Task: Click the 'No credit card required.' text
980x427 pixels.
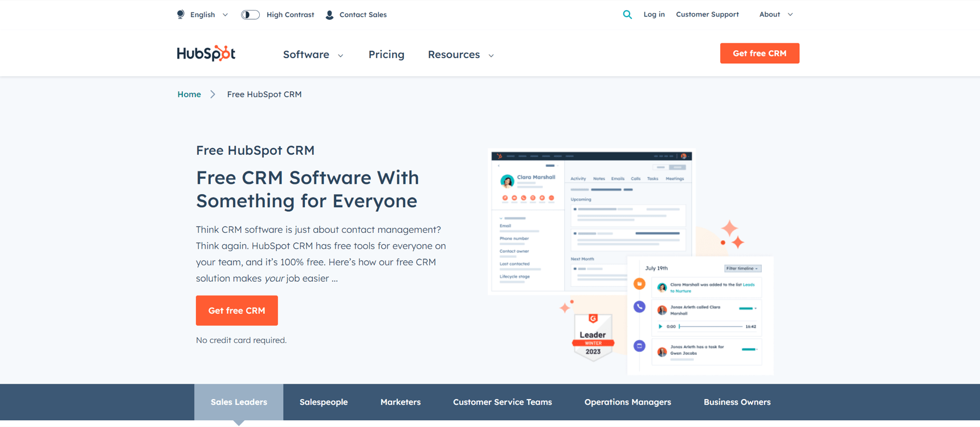Action: pyautogui.click(x=241, y=340)
